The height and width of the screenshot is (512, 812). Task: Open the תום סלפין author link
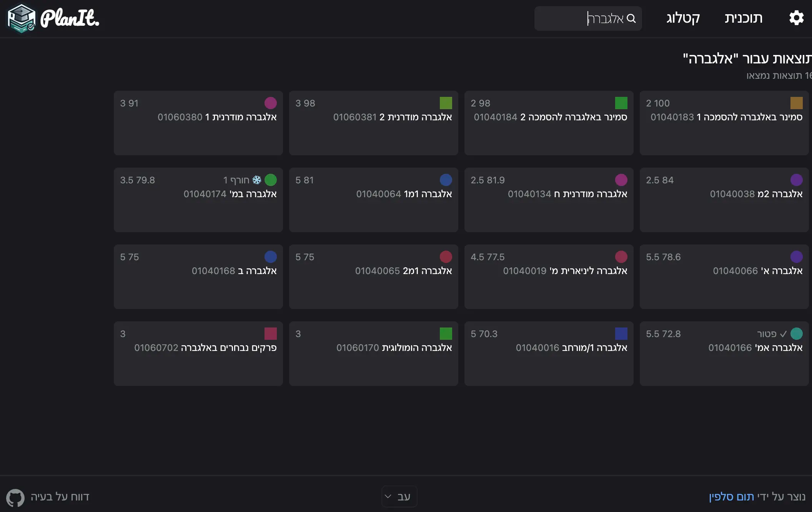(731, 497)
